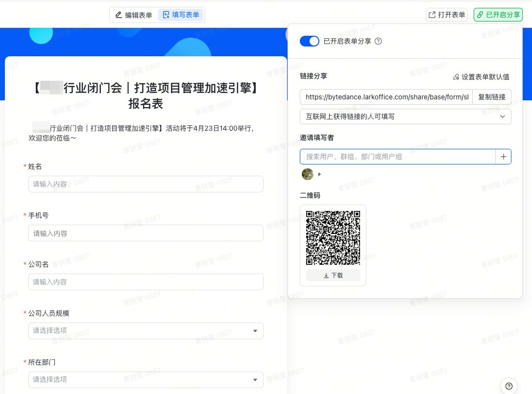The image size is (532, 394).
Task: Open the company staff size dropdown
Action: point(146,331)
